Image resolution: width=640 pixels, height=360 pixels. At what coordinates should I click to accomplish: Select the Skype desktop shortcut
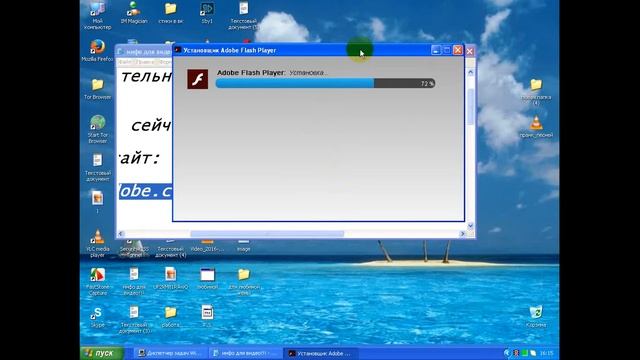click(97, 313)
